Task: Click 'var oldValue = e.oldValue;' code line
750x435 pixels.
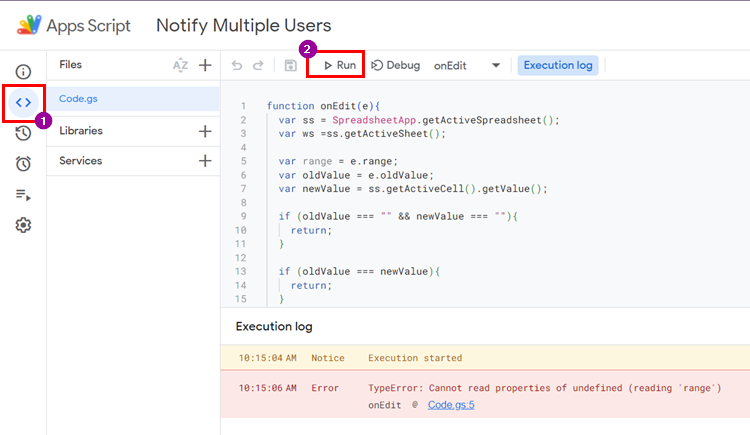Action: click(356, 175)
